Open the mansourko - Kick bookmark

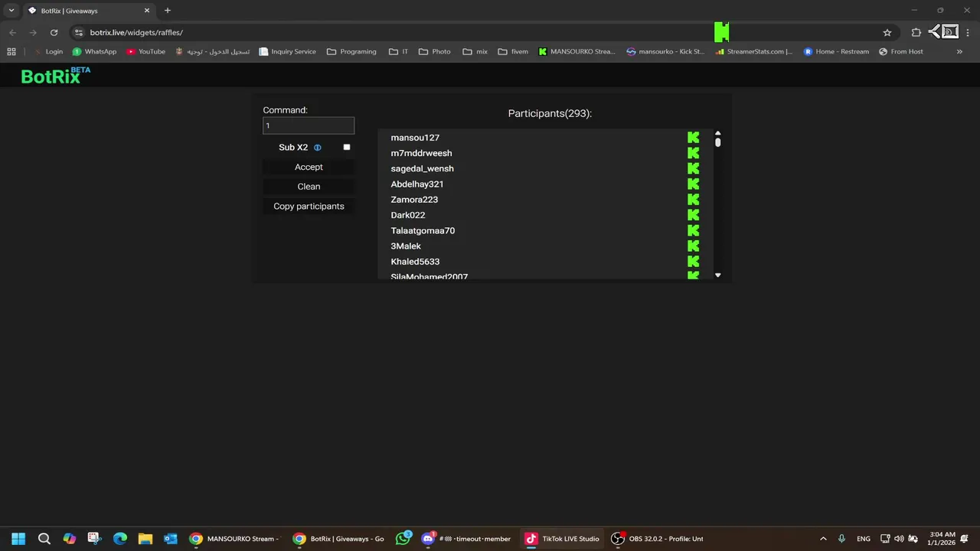pos(665,52)
